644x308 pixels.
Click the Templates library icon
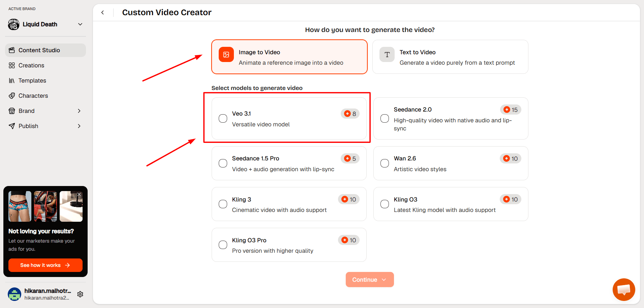(12, 81)
